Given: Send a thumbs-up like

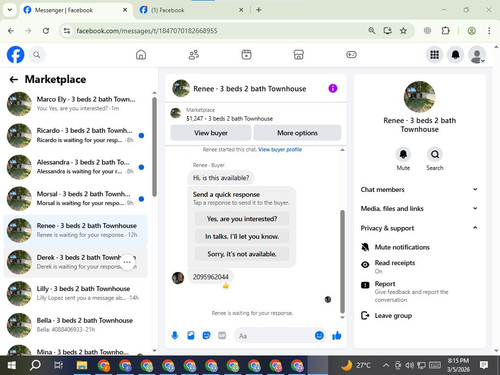Looking at the screenshot, I should 337,335.
